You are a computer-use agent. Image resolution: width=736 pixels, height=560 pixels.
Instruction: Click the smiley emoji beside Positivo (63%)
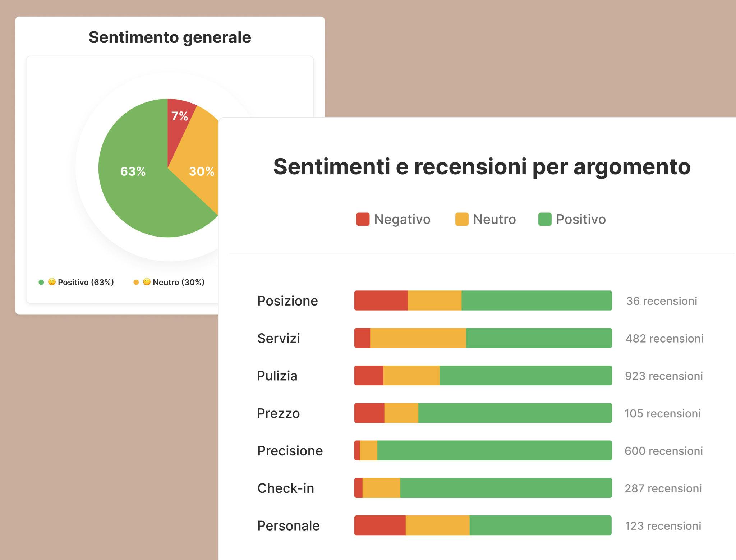coord(52,282)
